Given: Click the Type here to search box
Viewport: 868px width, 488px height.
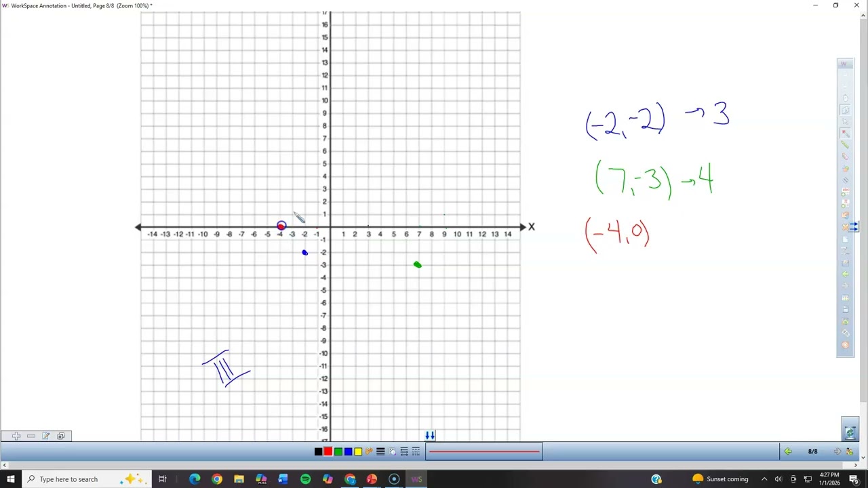Looking at the screenshot, I should (87, 479).
